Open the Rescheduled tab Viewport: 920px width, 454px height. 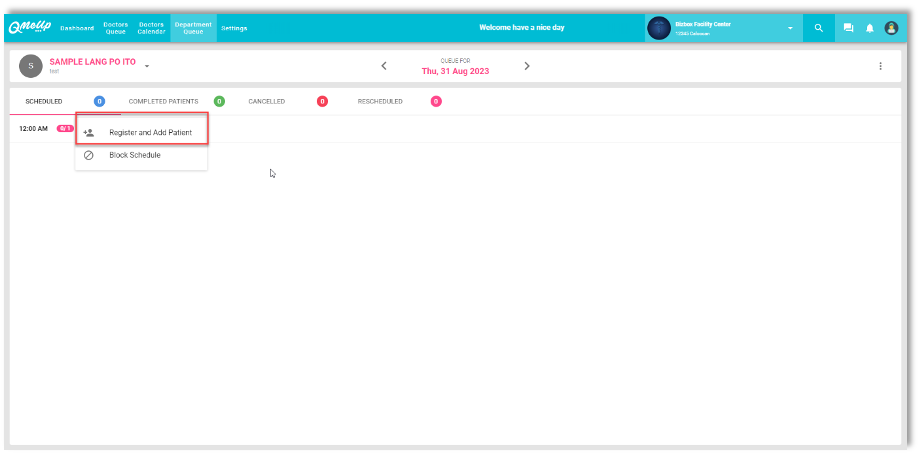tap(380, 101)
